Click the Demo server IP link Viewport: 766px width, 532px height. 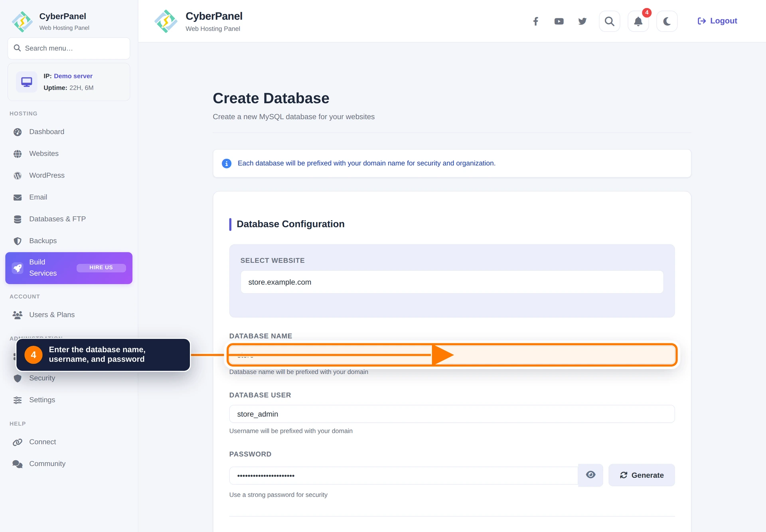(73, 76)
